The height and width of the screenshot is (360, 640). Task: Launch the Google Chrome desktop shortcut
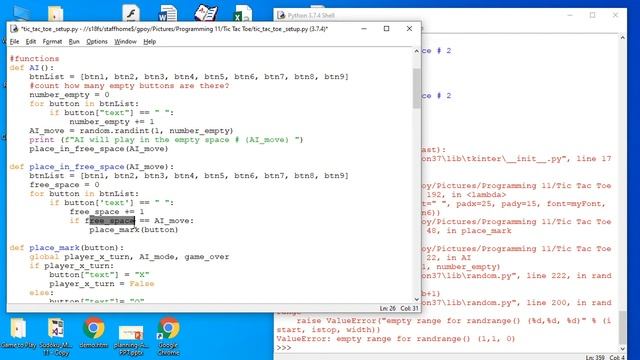(169, 336)
